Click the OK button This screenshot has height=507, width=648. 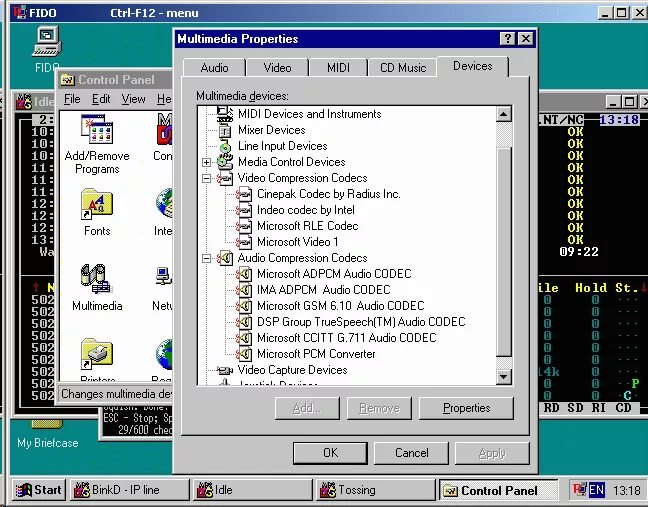pos(330,453)
